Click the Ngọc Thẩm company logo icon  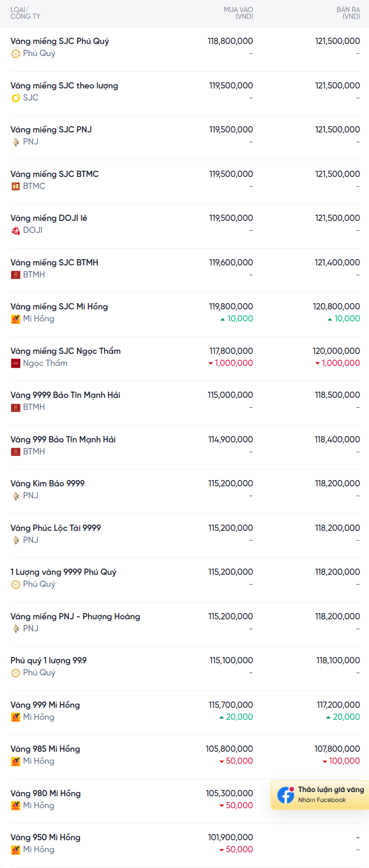point(16,363)
